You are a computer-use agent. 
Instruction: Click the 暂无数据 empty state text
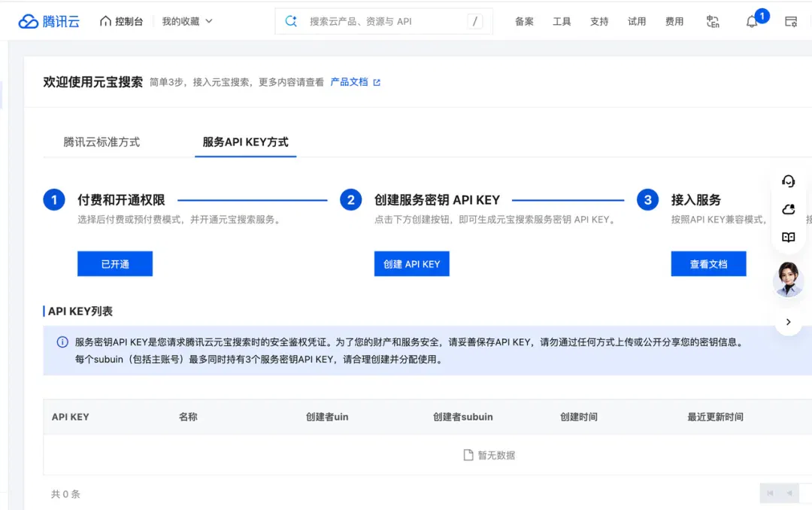(x=496, y=455)
